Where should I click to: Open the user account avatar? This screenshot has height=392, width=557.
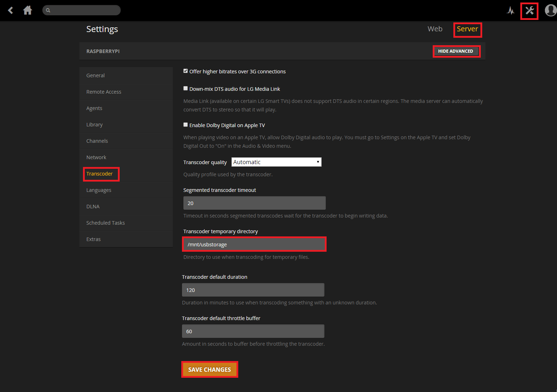(551, 10)
